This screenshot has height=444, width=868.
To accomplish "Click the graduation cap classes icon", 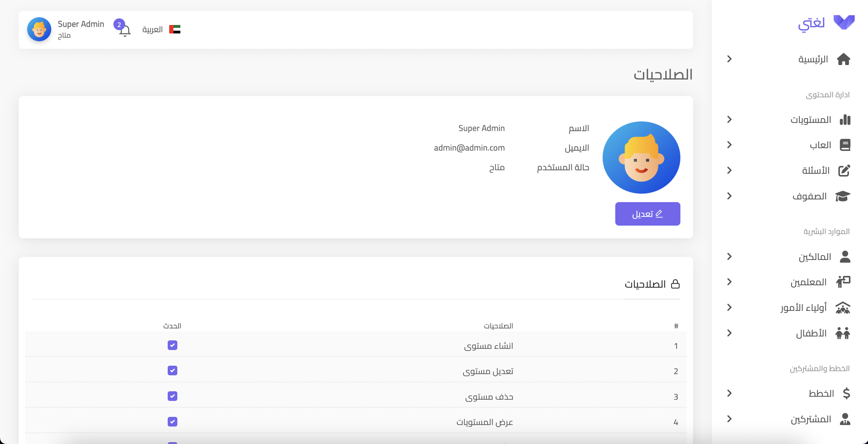I will coord(843,196).
